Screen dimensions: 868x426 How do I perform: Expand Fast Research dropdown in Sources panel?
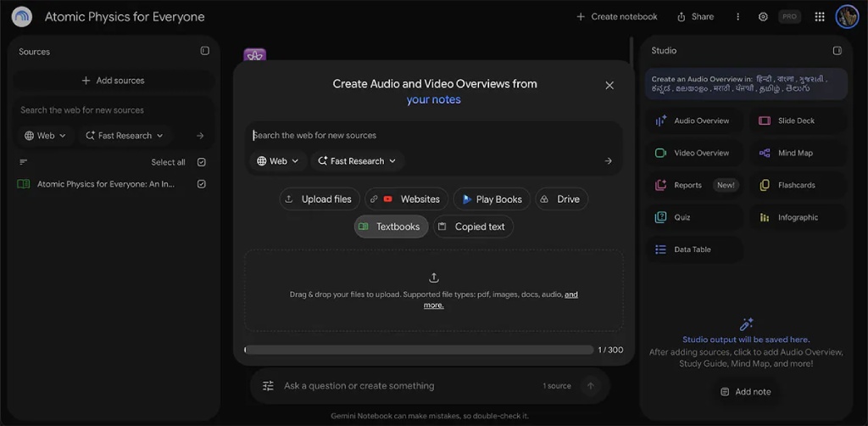125,136
